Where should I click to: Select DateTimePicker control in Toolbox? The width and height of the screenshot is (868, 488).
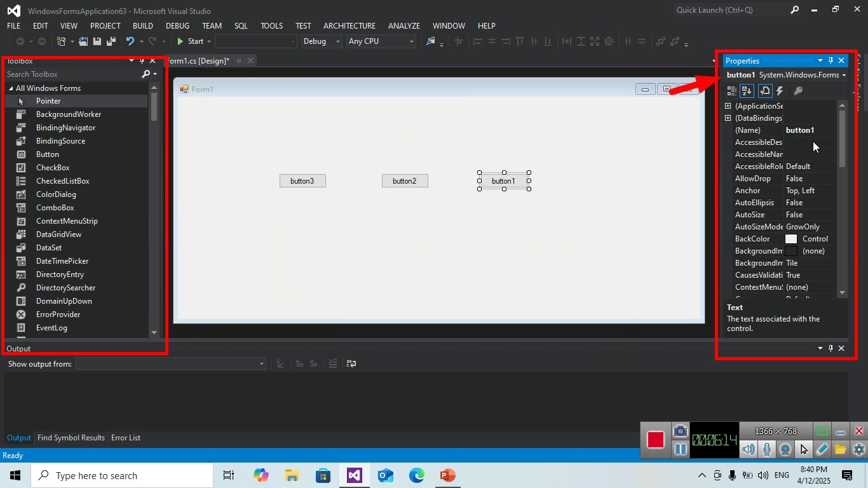pos(76,261)
